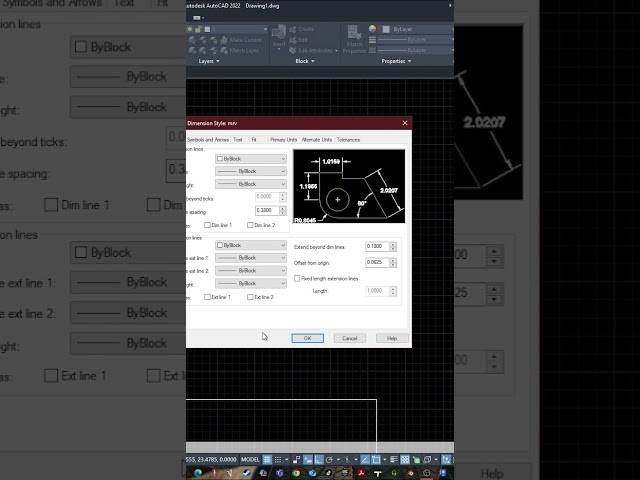Open extension lines color ByBlock dropdown
This screenshot has height=480, width=640.
click(251, 245)
